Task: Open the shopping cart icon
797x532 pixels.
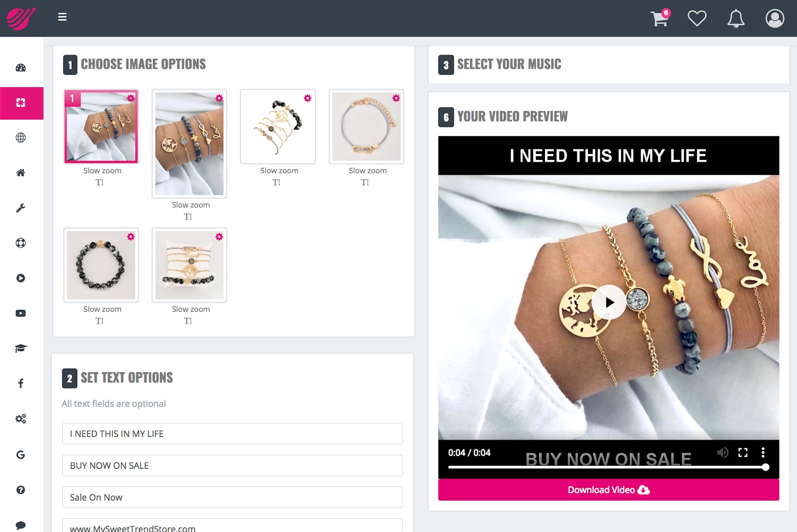Action: point(660,18)
